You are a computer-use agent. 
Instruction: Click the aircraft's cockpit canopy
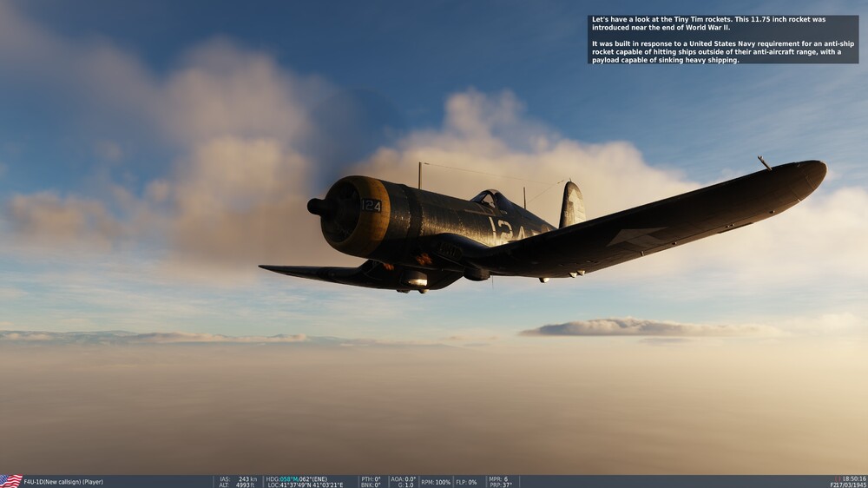tap(488, 200)
